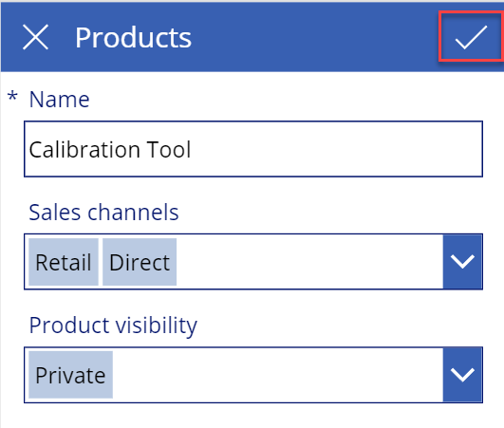Click blank space between Name and Sales channels
Image resolution: width=504 pixels, height=428 pixels.
point(252,188)
